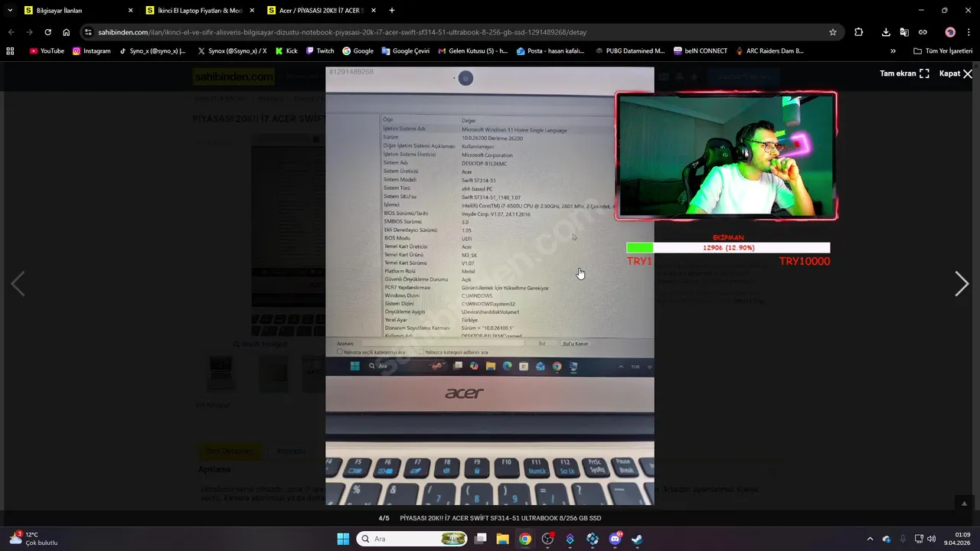Image resolution: width=980 pixels, height=551 pixels.
Task: Open the Gelen Kutusu Gmail bookmark
Action: [x=472, y=51]
